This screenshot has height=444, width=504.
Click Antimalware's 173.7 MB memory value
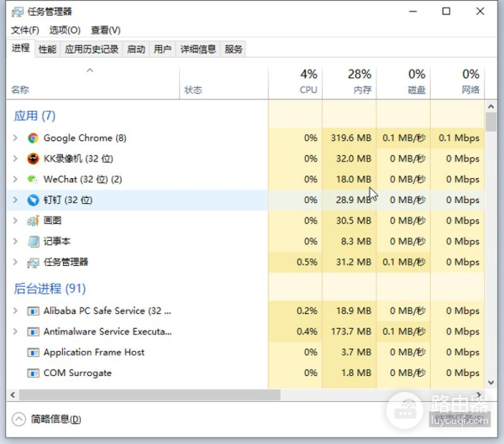pyautogui.click(x=351, y=332)
